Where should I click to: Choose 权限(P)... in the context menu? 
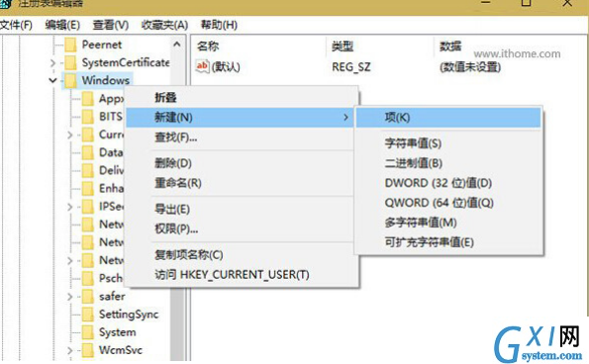click(x=176, y=228)
